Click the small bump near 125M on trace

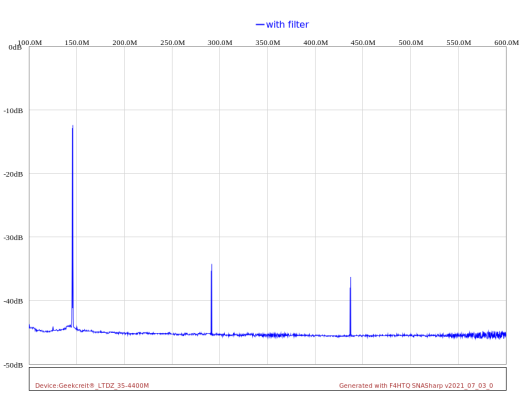[53, 327]
